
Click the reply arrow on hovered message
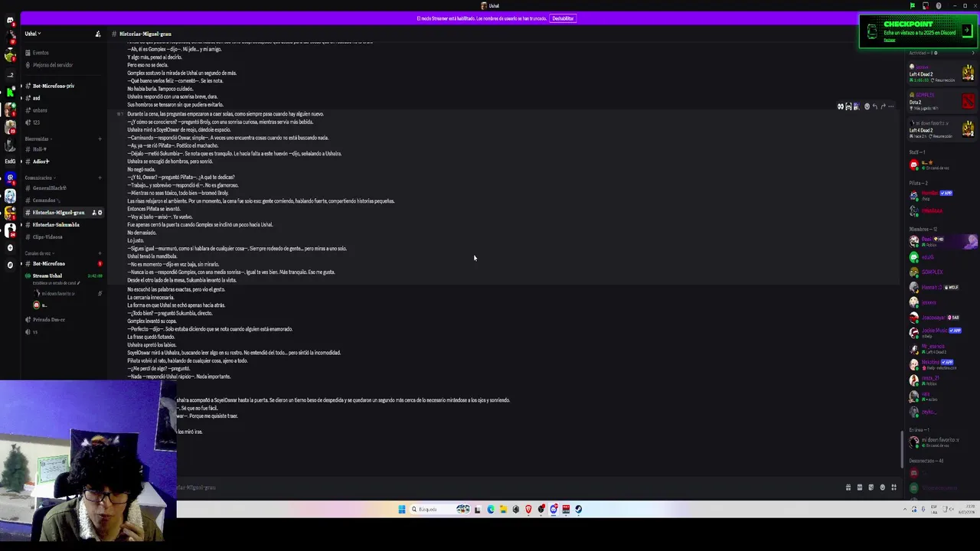point(875,107)
